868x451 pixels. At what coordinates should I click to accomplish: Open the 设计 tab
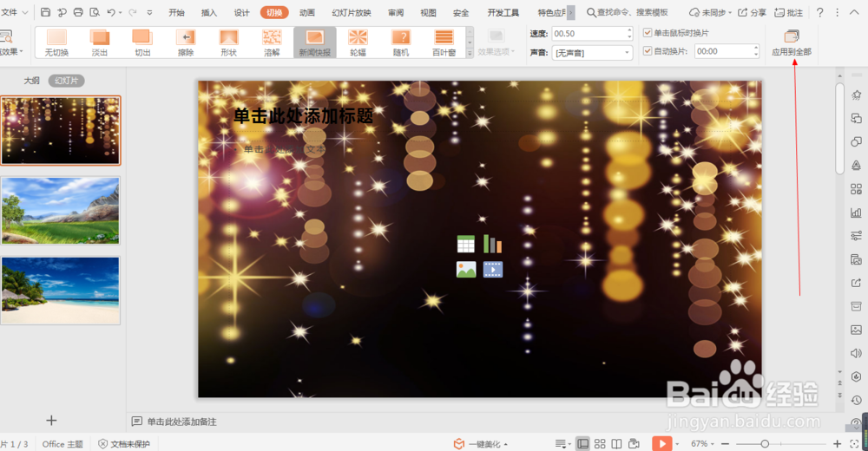point(241,12)
